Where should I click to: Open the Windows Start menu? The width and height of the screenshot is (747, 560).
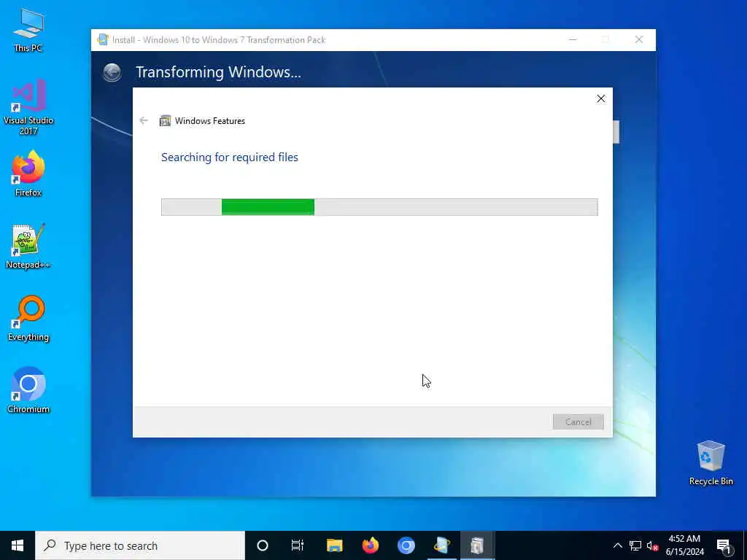pos(18,545)
